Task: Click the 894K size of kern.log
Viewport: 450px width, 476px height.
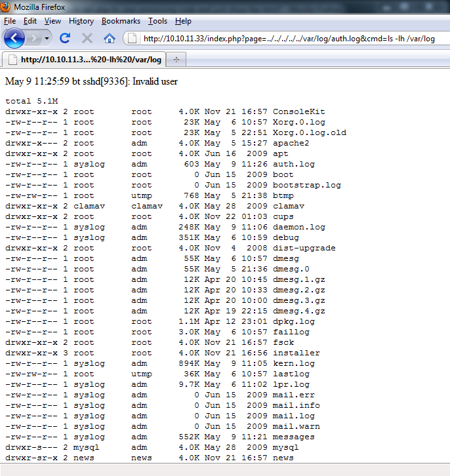Action: coord(189,363)
